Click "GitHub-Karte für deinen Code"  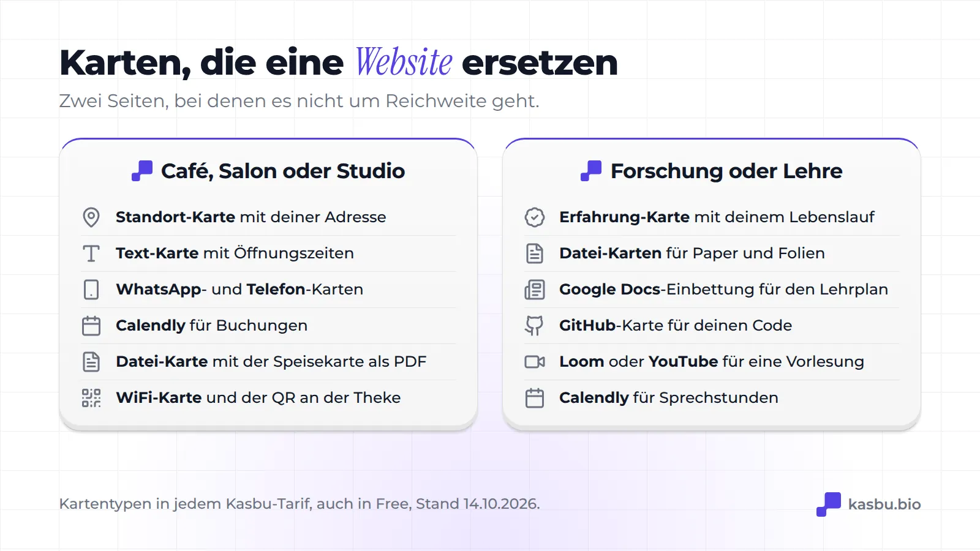click(676, 326)
